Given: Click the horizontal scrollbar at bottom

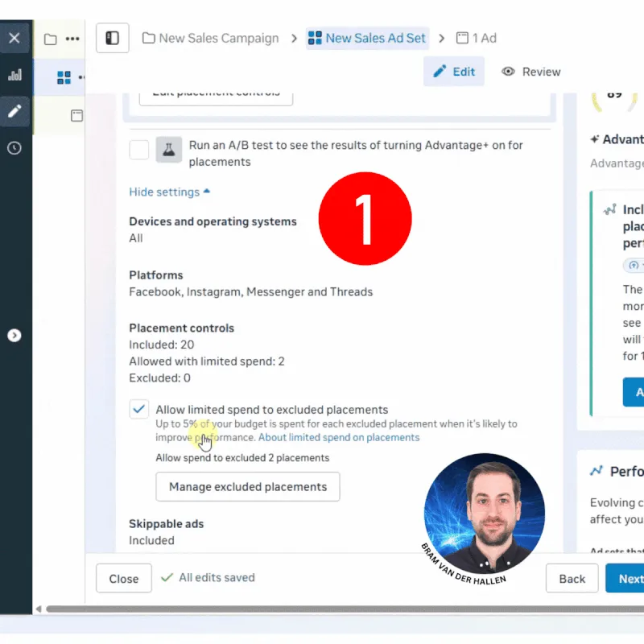Looking at the screenshot, I should (x=345, y=609).
